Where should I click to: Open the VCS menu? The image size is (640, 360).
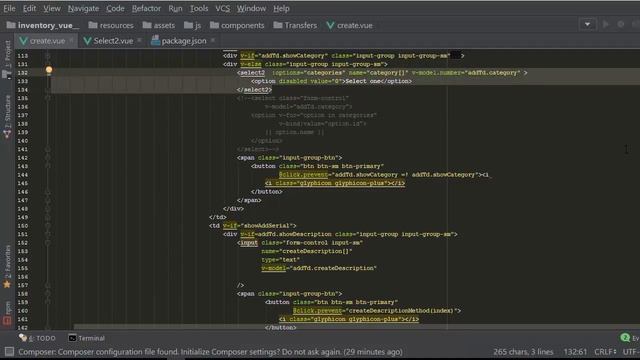click(222, 8)
